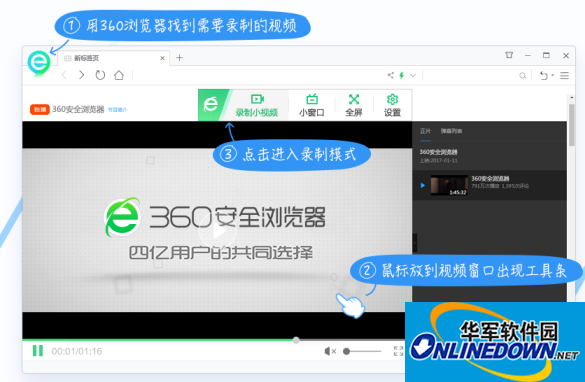The image size is (585, 382).
Task: Open a new tab with plus button
Action: 179,57
